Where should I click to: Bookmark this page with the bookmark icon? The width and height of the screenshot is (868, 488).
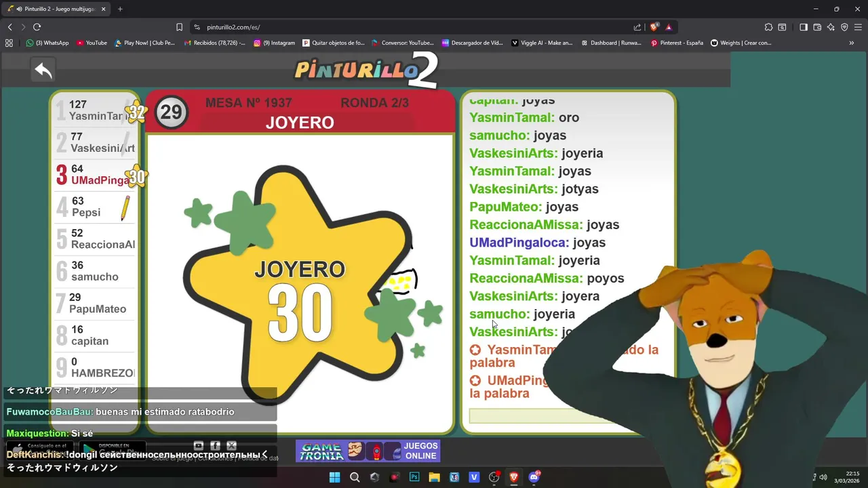click(x=179, y=27)
